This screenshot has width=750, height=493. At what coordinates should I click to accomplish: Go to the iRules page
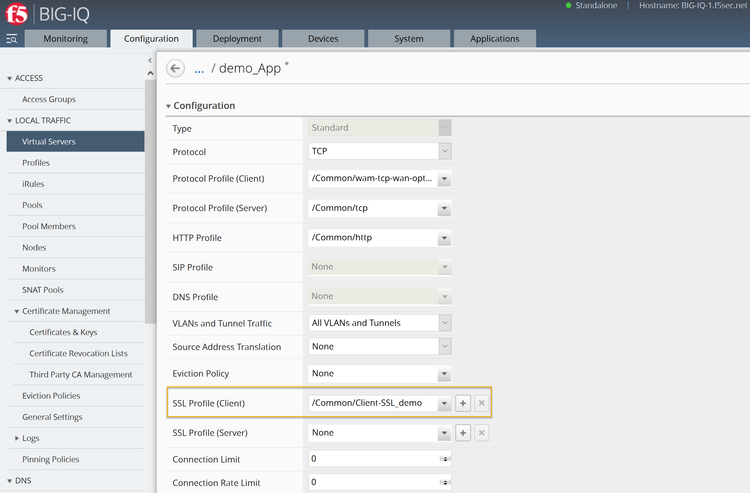point(33,184)
